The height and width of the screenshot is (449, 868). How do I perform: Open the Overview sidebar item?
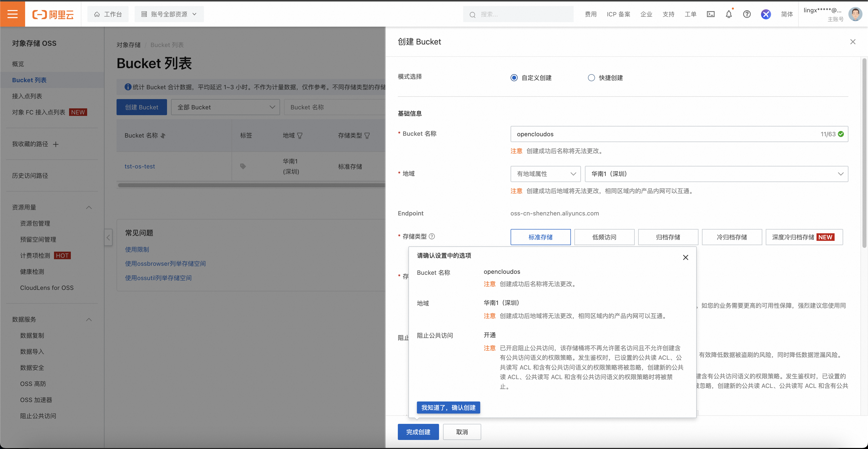pos(18,64)
